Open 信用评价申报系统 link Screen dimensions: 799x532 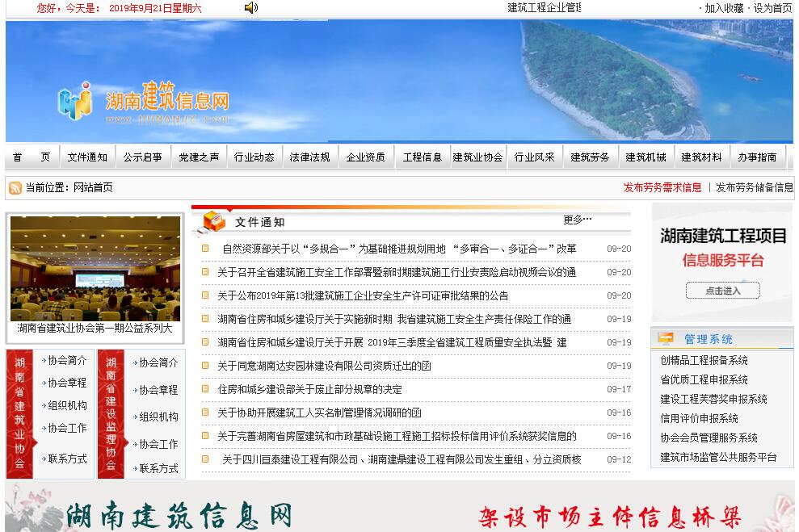[699, 418]
